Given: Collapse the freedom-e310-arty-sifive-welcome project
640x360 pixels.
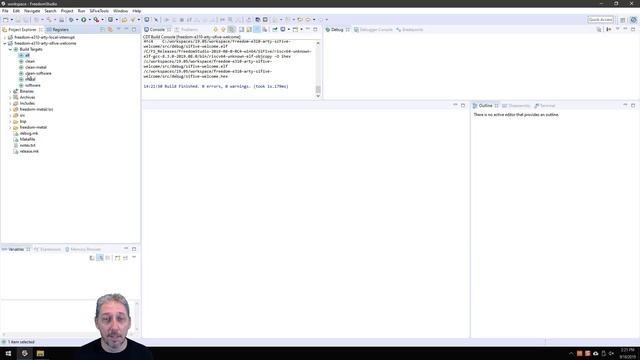Looking at the screenshot, I should 5,43.
